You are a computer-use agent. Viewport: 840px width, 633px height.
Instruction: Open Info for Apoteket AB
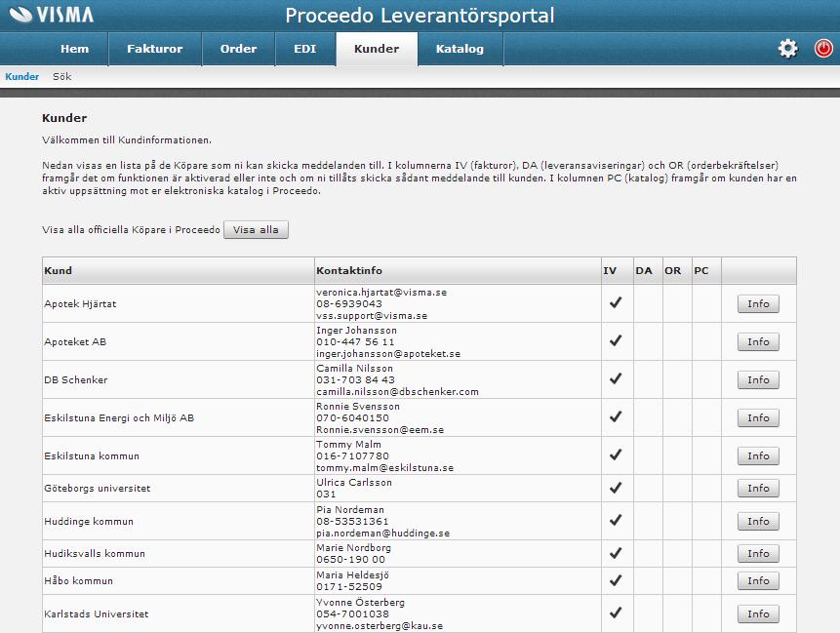(758, 341)
